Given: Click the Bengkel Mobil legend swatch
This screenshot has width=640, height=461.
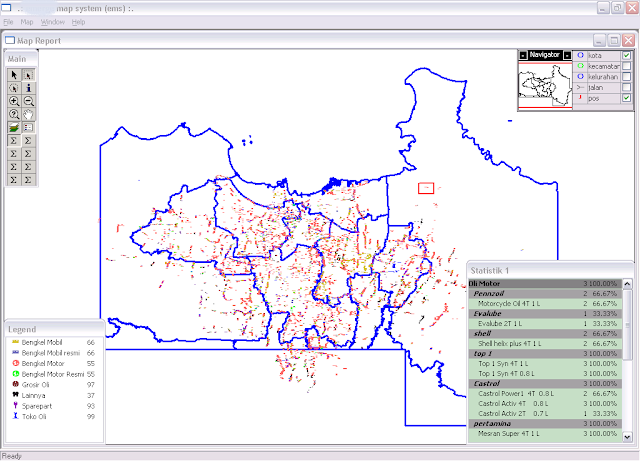Looking at the screenshot, I should point(14,343).
